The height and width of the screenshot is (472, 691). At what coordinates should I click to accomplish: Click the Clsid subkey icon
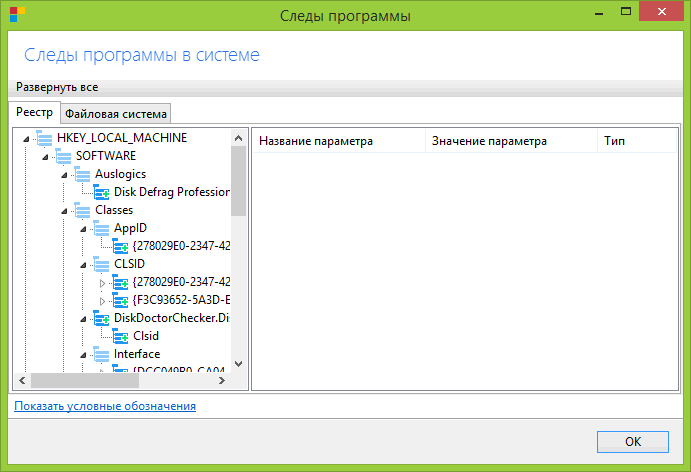coord(120,336)
